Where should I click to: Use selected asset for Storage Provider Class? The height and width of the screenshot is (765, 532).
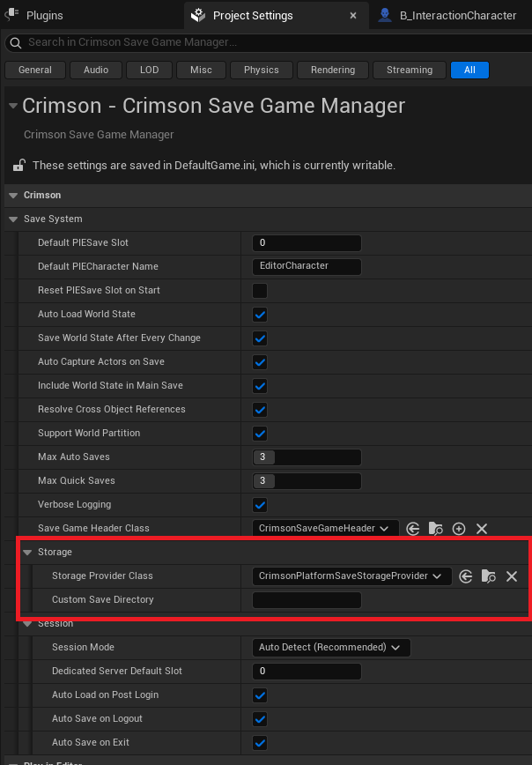click(x=466, y=576)
